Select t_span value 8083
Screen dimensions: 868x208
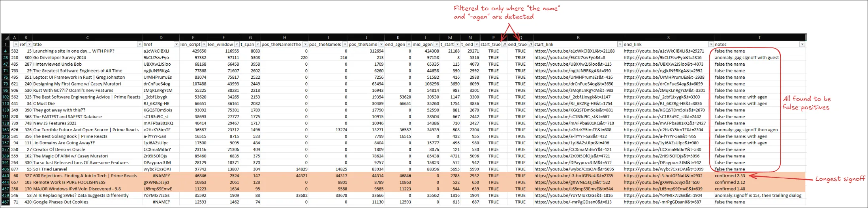point(250,51)
